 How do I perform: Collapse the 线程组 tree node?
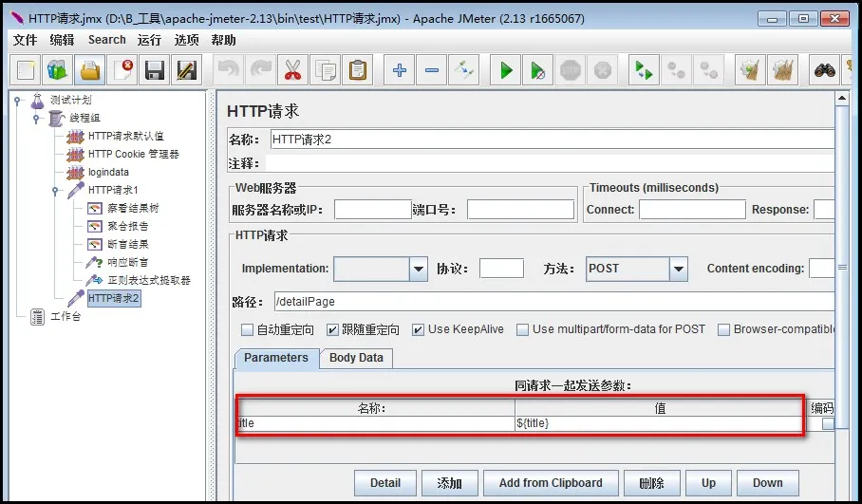(36, 118)
